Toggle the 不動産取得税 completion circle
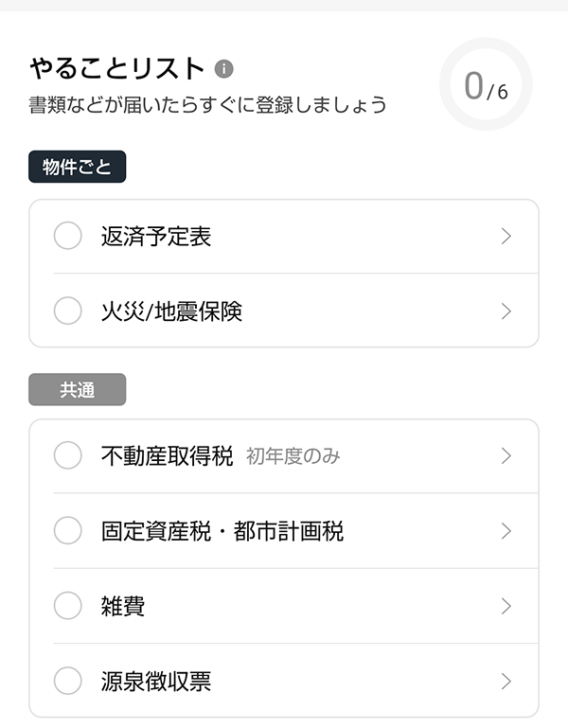The image size is (568, 728). tap(68, 455)
